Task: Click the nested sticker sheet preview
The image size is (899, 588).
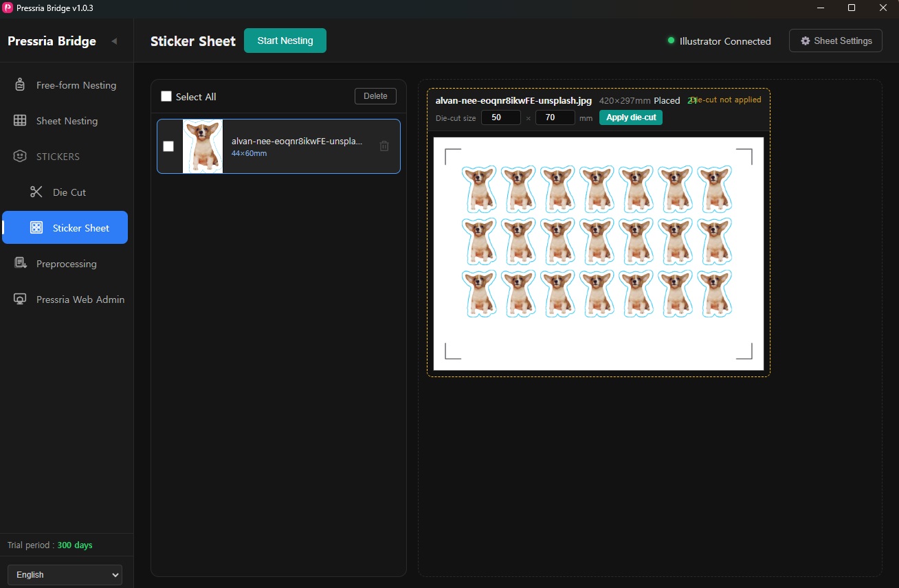Action: coord(599,253)
